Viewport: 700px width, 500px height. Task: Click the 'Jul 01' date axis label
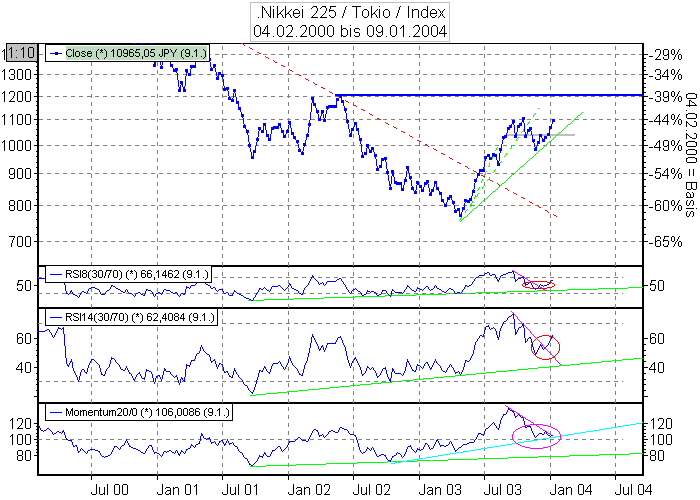240,490
